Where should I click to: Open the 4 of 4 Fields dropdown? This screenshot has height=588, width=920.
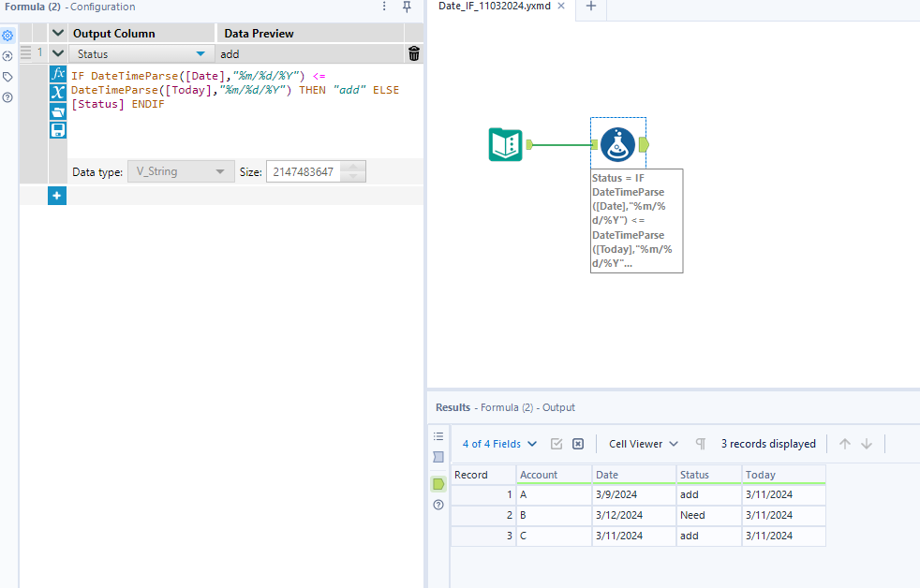point(499,444)
